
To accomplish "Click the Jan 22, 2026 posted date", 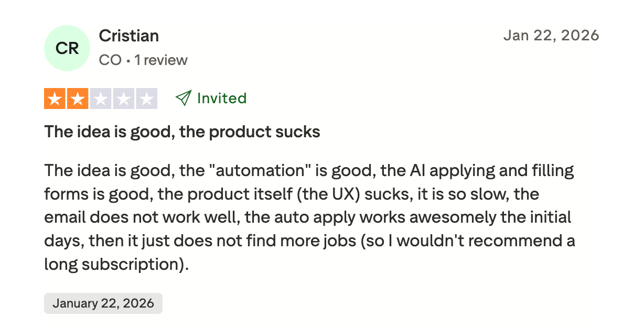I will coord(551,35).
